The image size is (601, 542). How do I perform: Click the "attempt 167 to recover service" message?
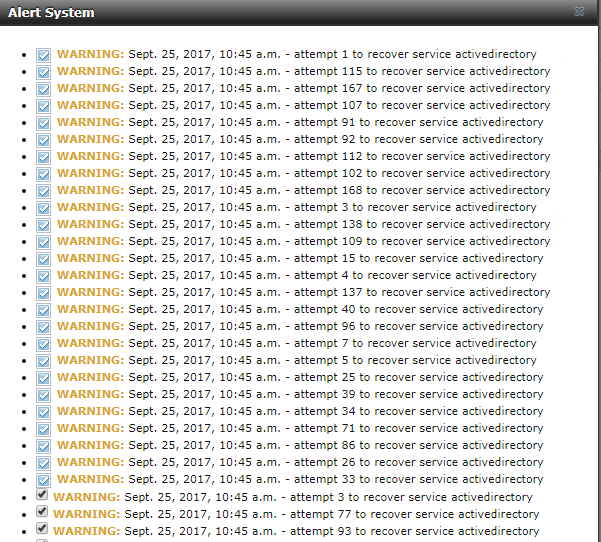[x=422, y=88]
